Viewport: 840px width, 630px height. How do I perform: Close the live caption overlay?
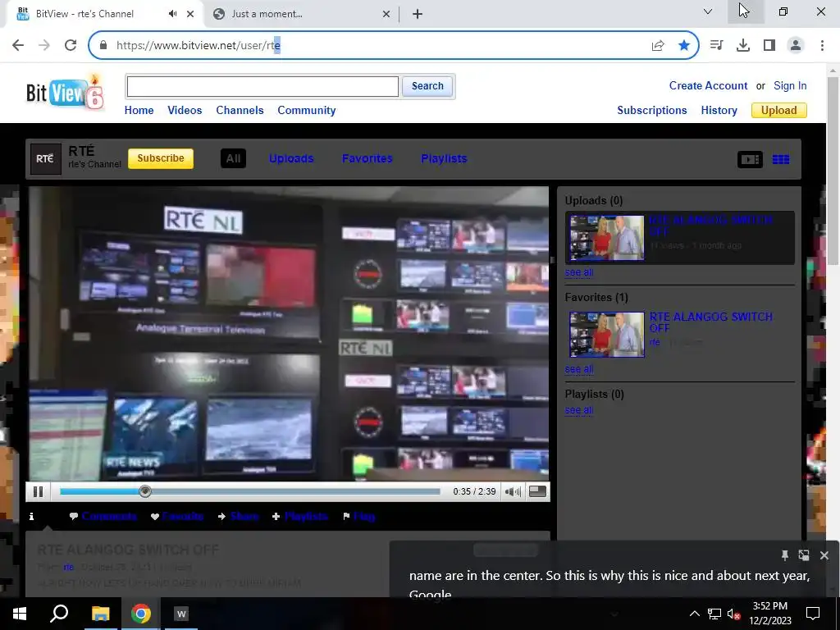click(824, 555)
